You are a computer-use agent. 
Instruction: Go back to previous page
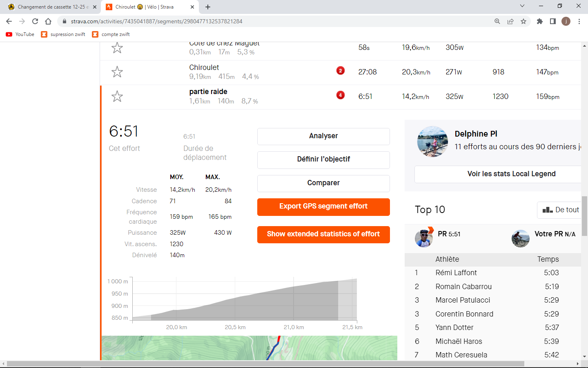9,21
